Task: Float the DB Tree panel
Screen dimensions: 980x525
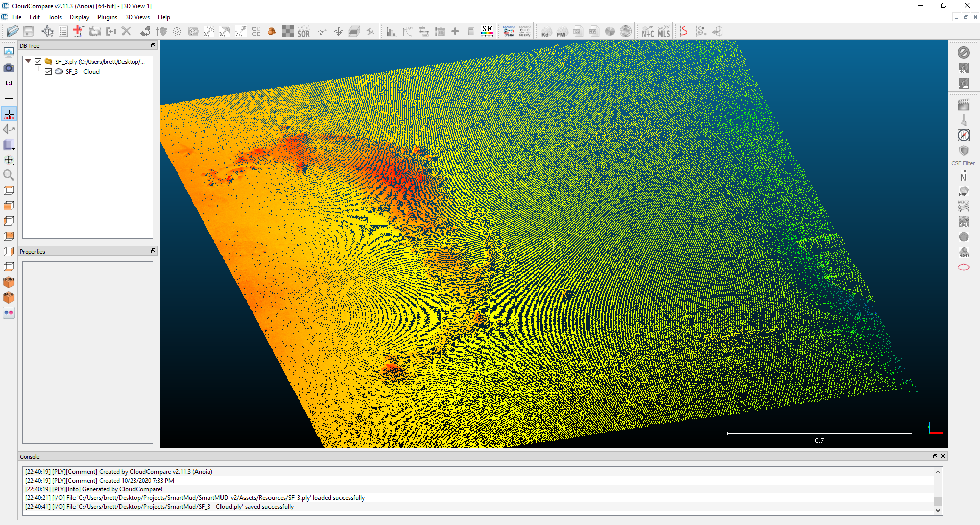Action: tap(153, 45)
